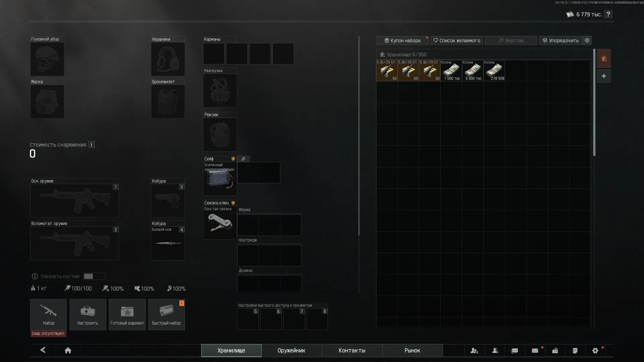The height and width of the screenshot is (362, 644).
Task: Click the Карманы pockets label
Action: pyautogui.click(x=212, y=39)
